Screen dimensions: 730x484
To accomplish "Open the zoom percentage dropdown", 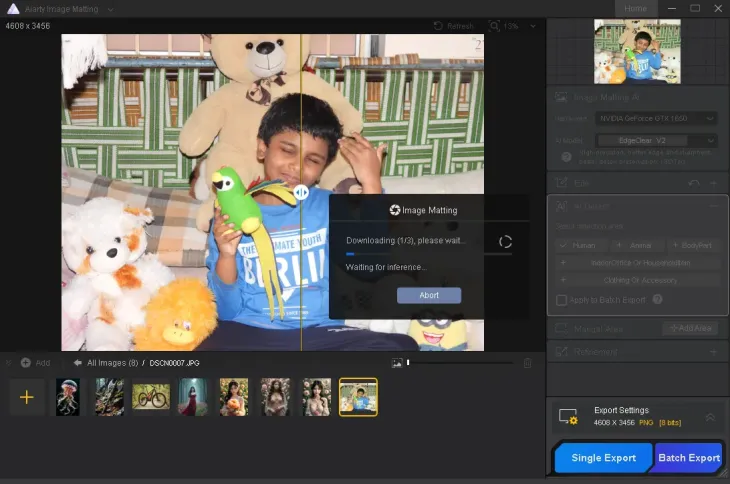I will click(x=532, y=26).
